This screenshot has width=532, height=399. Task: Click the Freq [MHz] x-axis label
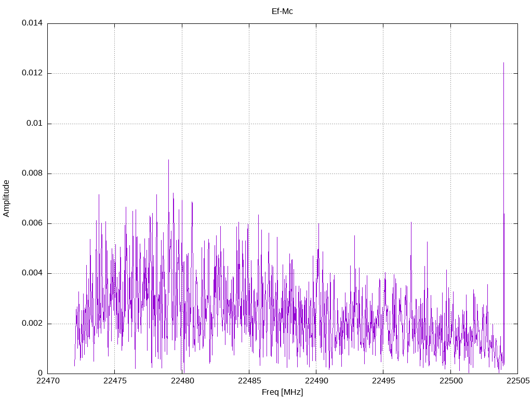point(282,392)
